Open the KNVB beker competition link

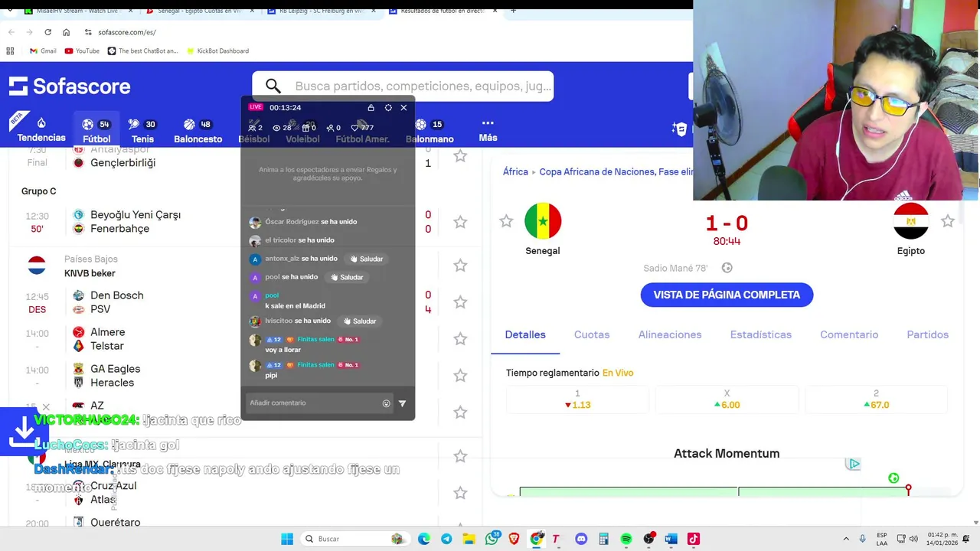click(x=90, y=273)
